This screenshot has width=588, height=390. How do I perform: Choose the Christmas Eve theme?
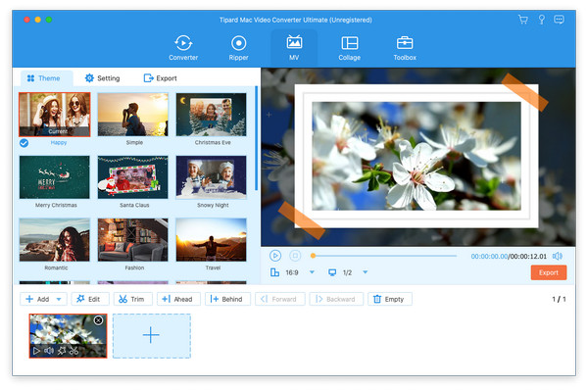tap(211, 115)
